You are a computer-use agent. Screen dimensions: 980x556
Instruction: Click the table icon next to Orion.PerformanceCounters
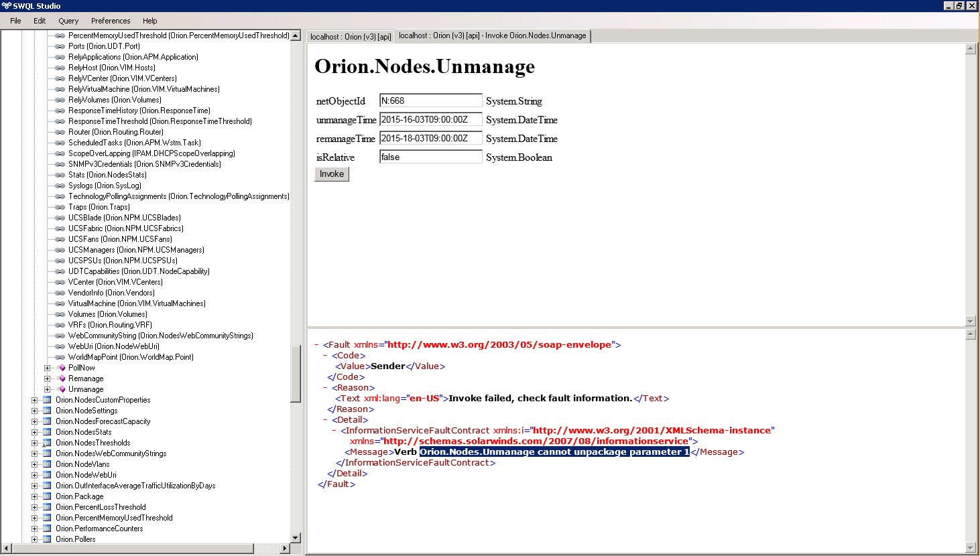click(x=47, y=529)
